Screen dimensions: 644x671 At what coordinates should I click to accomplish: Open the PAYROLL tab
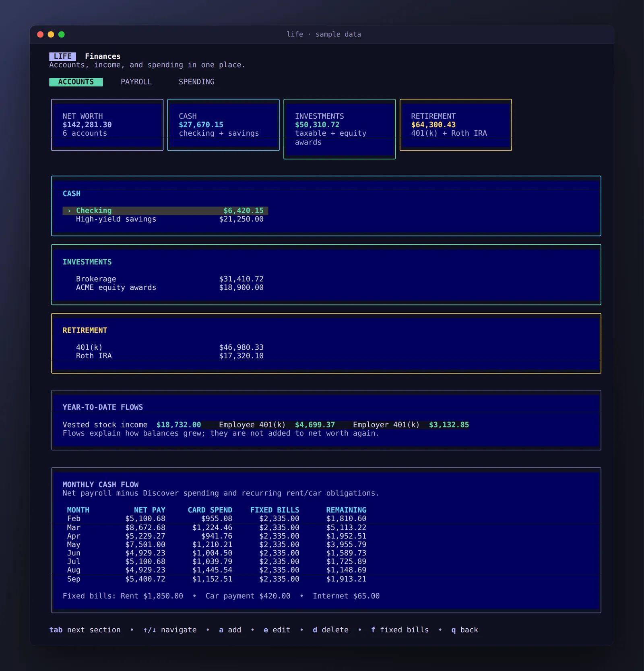pyautogui.click(x=136, y=82)
